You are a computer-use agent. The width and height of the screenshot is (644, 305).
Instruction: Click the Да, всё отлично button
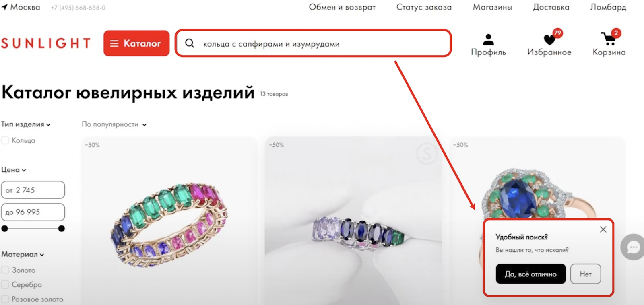click(530, 274)
